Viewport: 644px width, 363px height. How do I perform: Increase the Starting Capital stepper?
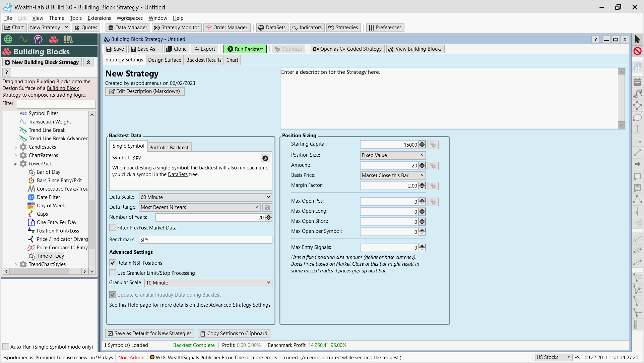[422, 143]
